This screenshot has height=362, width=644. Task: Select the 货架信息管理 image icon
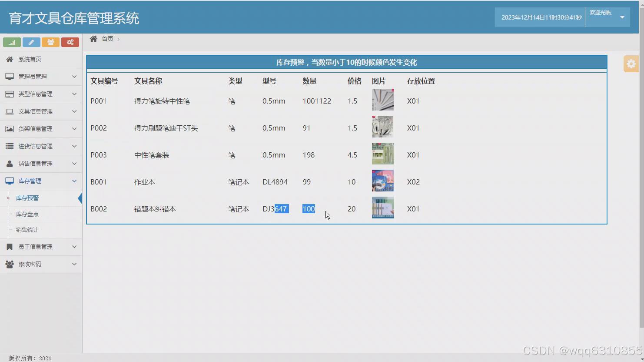point(10,128)
